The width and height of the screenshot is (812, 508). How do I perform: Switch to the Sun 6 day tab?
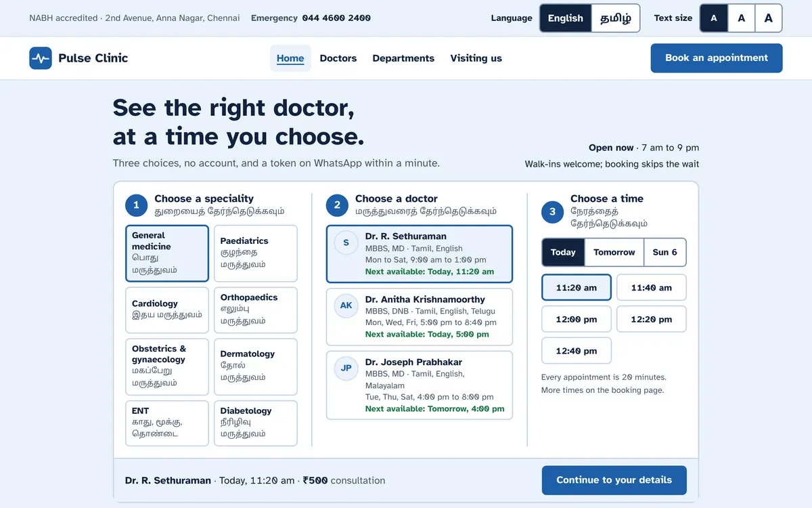point(664,252)
